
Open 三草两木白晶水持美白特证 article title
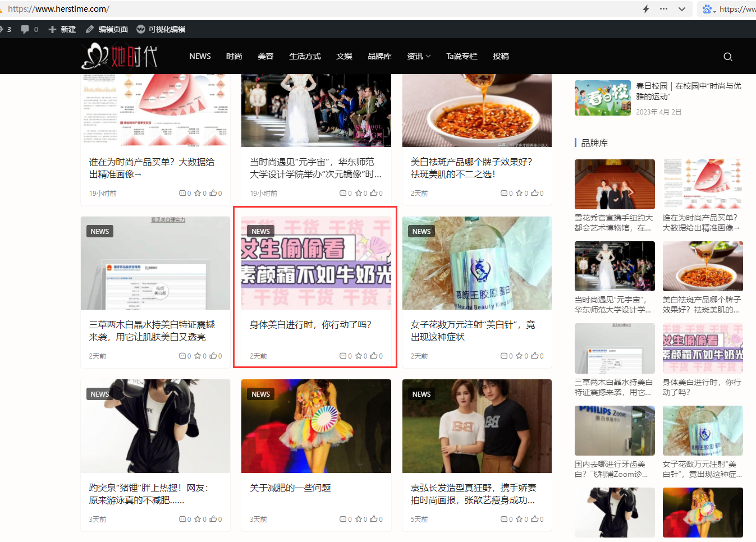(x=152, y=330)
